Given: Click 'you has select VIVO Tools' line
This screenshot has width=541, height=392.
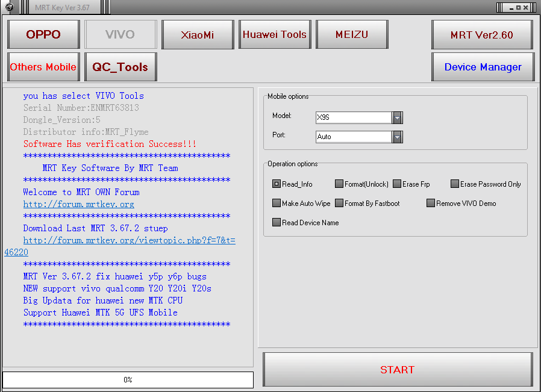Looking at the screenshot, I should click(84, 96).
